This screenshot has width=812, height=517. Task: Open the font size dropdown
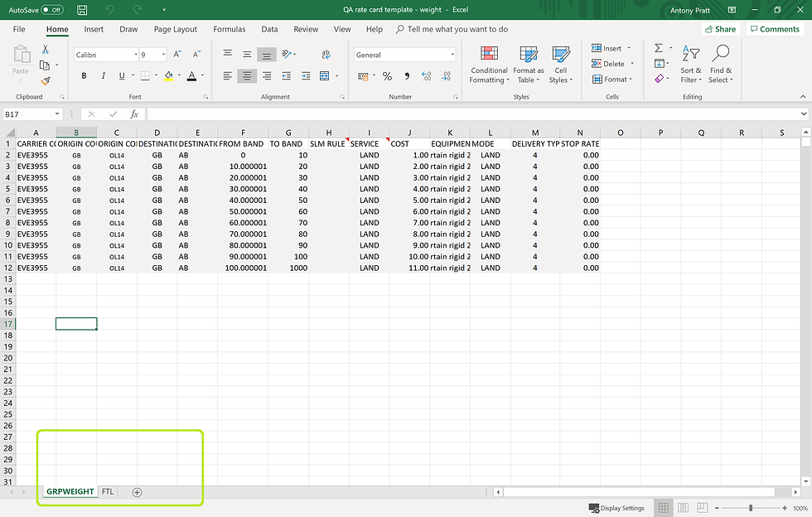pos(163,55)
